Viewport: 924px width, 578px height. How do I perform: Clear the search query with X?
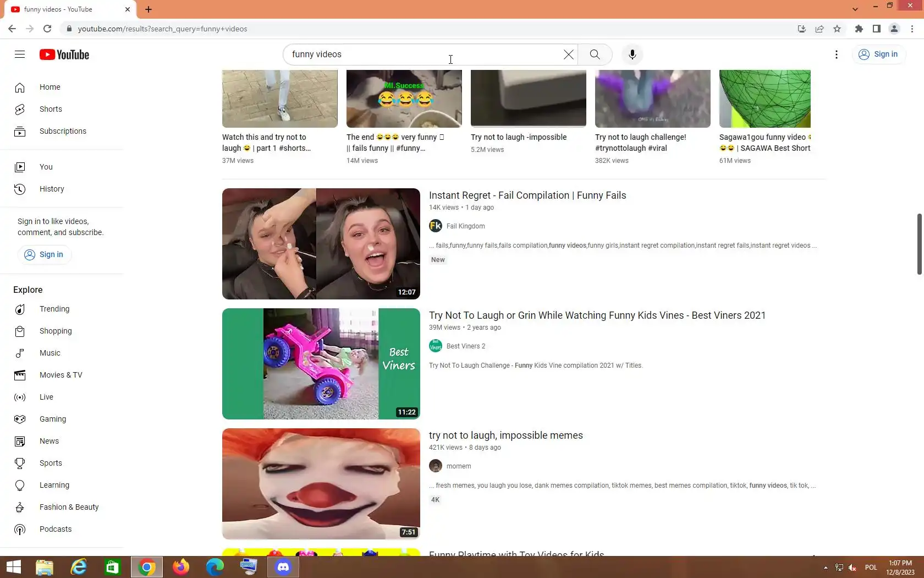(568, 54)
